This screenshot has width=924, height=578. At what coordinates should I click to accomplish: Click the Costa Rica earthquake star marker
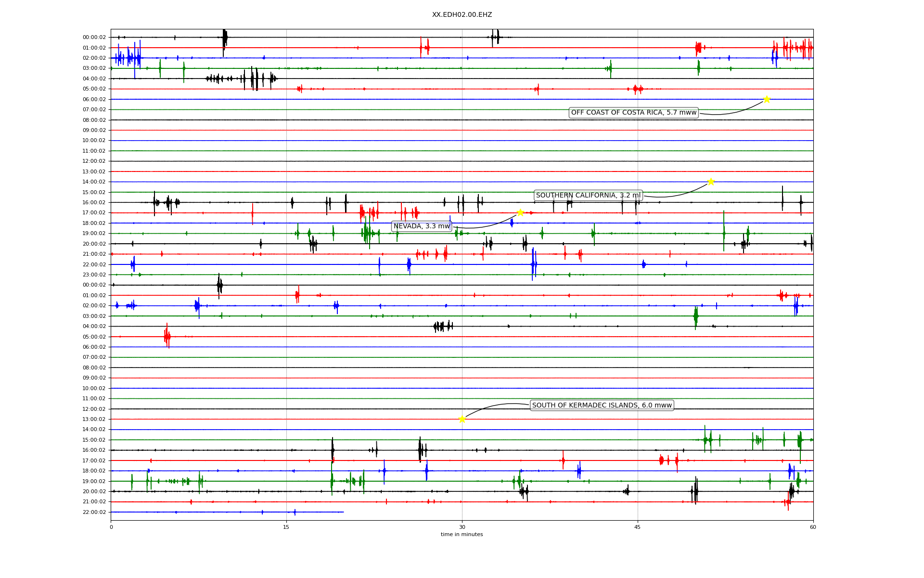[x=767, y=99]
